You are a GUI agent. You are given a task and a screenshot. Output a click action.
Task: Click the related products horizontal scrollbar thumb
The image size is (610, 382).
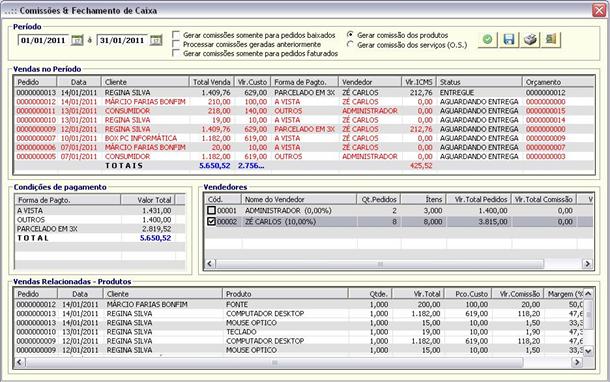click(274, 362)
